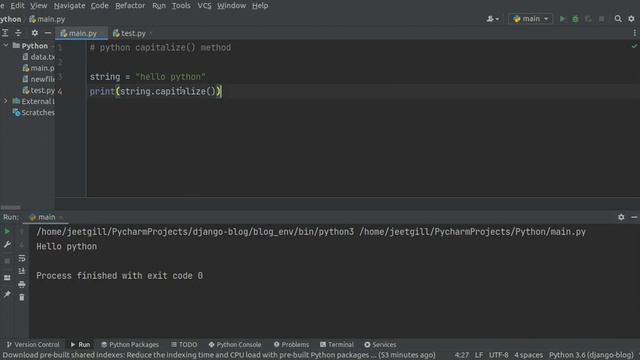This screenshot has height=360, width=640.
Task: Collapse the Python project folder
Action: click(x=6, y=45)
